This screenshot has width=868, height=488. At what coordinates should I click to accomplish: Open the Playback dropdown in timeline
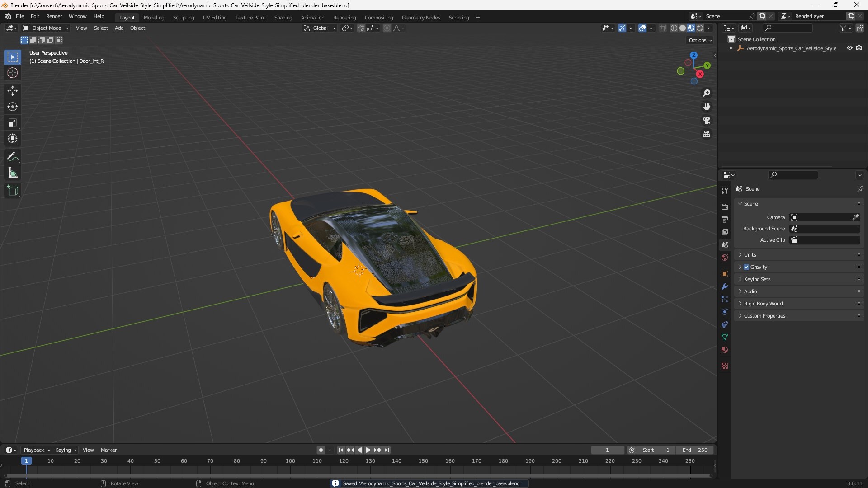(37, 450)
